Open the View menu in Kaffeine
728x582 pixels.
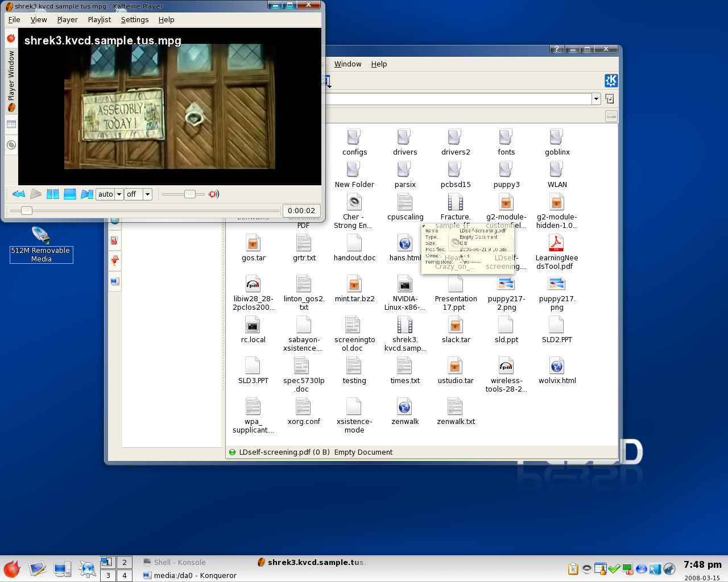39,19
